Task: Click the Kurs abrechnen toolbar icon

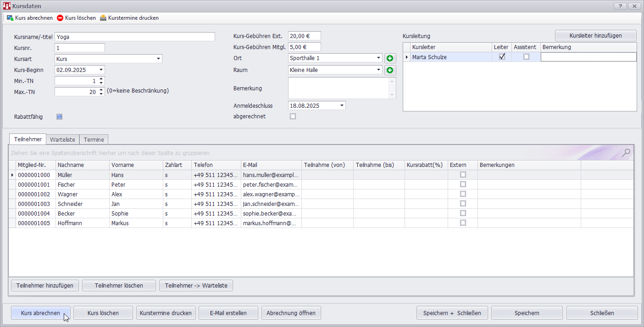Action: click(x=10, y=18)
